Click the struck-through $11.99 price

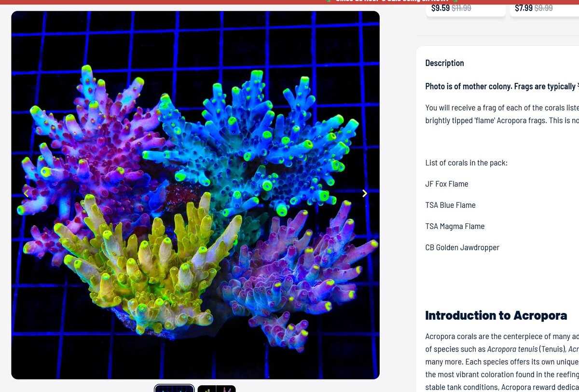click(461, 8)
